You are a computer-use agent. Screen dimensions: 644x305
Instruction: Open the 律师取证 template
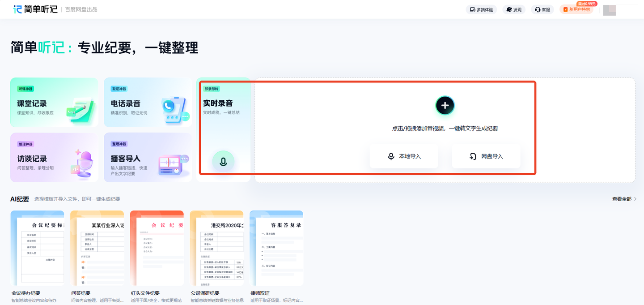276,257
